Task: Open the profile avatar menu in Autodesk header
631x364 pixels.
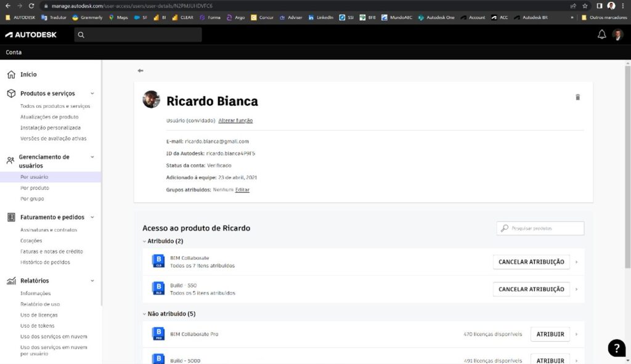Action: tap(617, 34)
